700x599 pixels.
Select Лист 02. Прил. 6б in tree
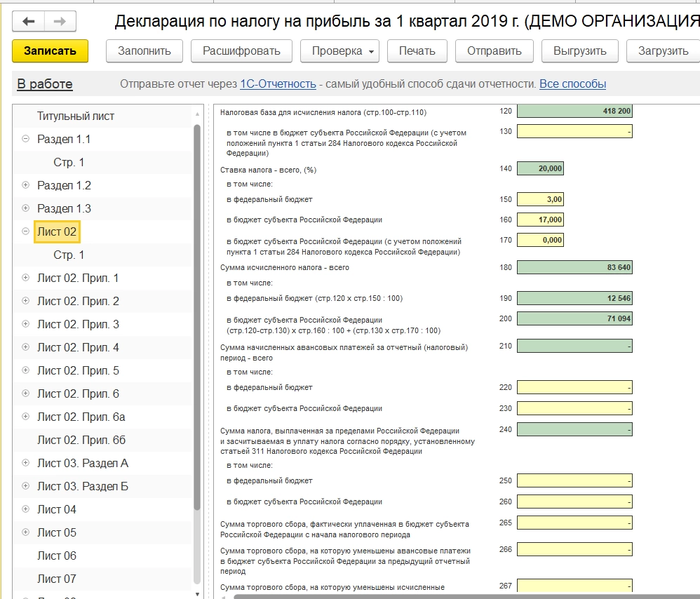tap(81, 440)
